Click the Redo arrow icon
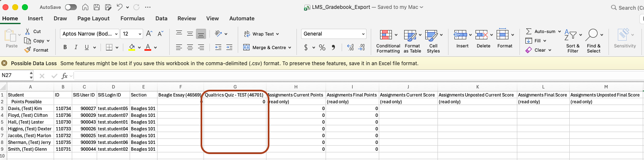The width and height of the screenshot is (644, 160). click(x=136, y=7)
